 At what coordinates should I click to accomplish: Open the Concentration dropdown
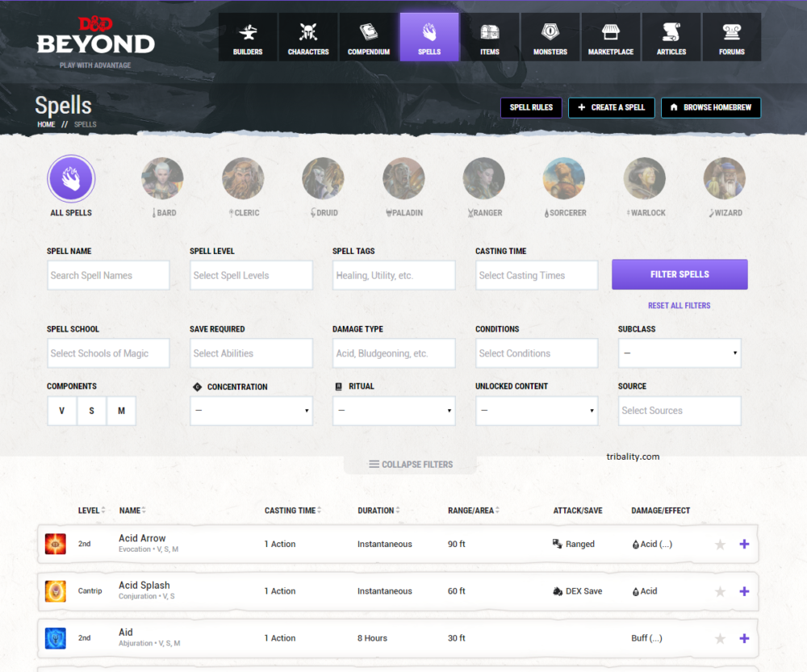point(251,411)
